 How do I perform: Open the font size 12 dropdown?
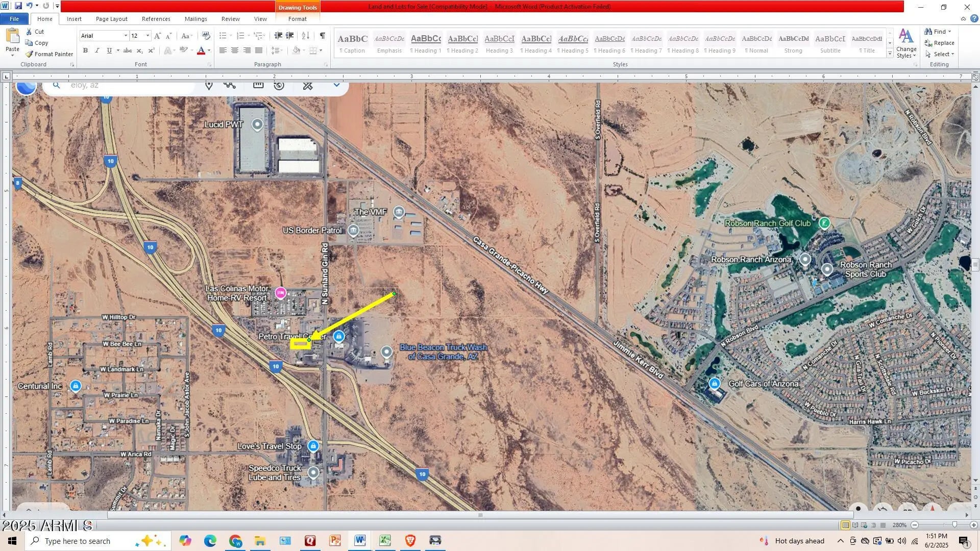tap(148, 36)
